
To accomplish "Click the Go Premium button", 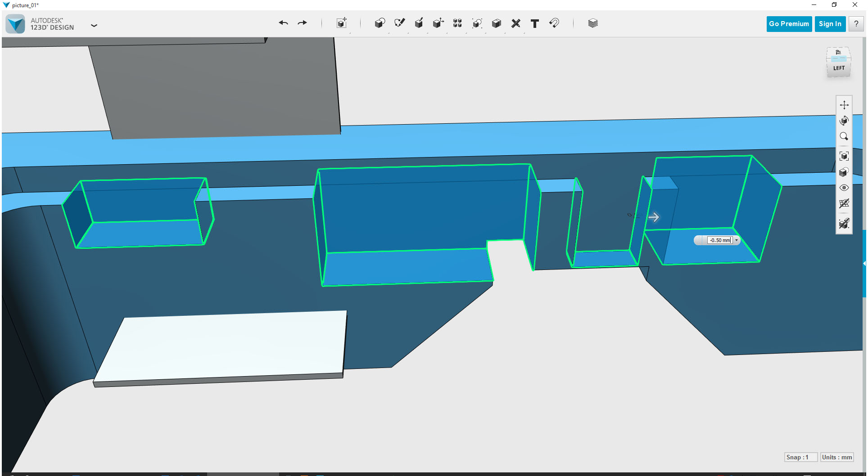I will click(789, 23).
